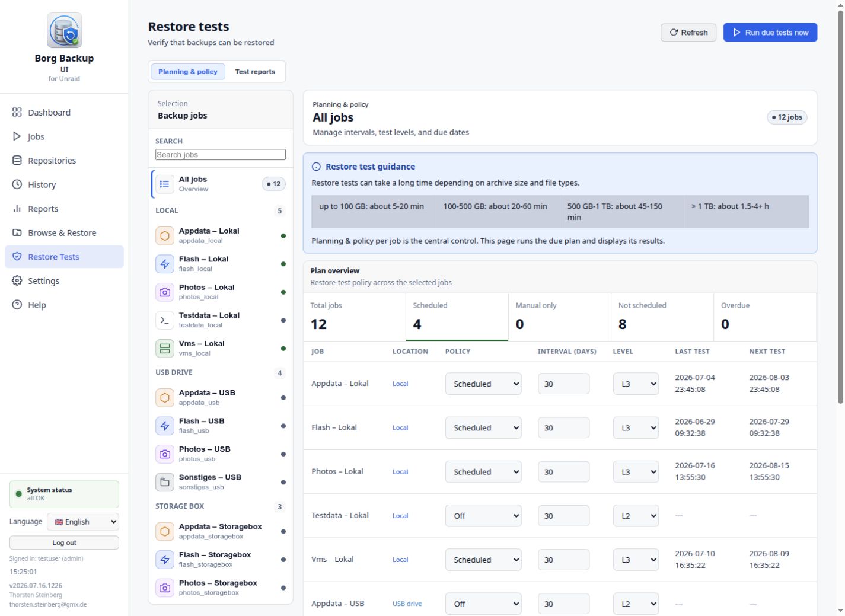
Task: Click the Settings gear icon
Action: tap(17, 280)
